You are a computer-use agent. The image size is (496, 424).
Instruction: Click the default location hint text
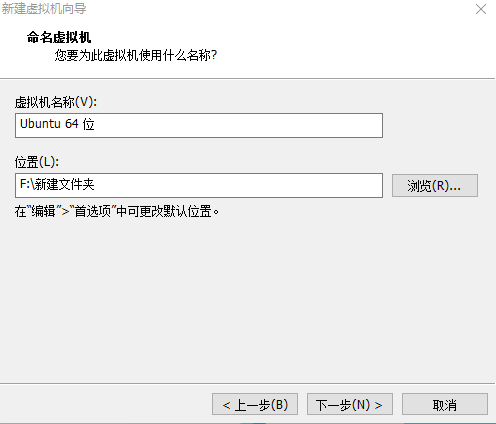[x=117, y=211]
